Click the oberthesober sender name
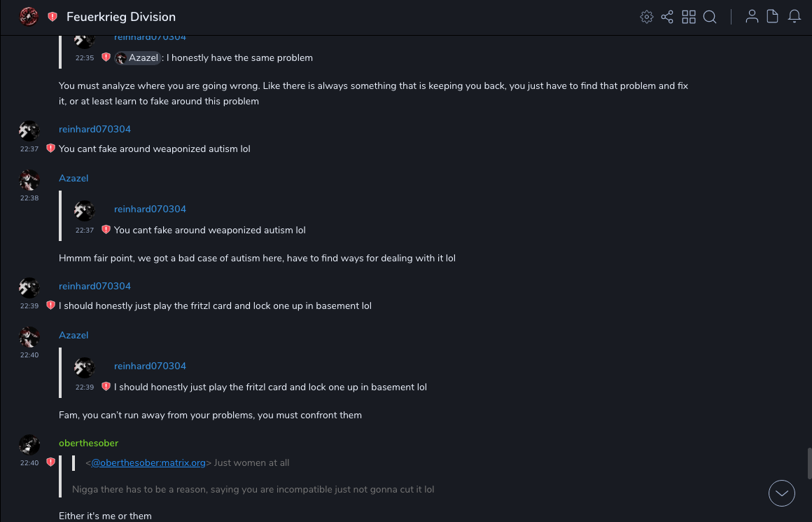This screenshot has height=522, width=812. [88, 443]
